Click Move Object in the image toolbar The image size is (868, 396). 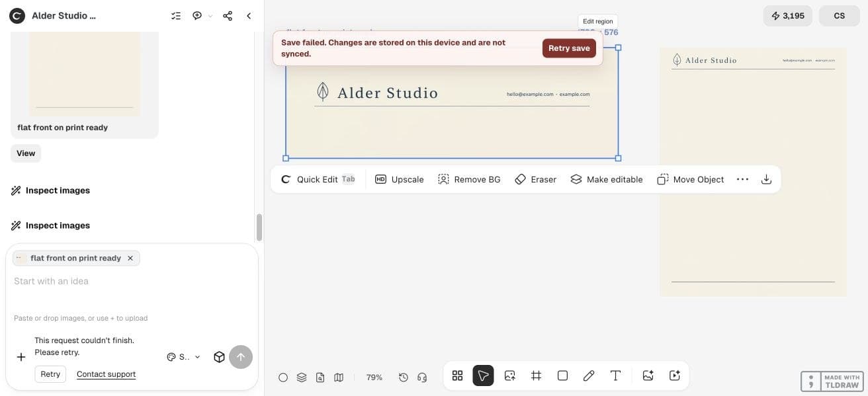[x=691, y=179]
